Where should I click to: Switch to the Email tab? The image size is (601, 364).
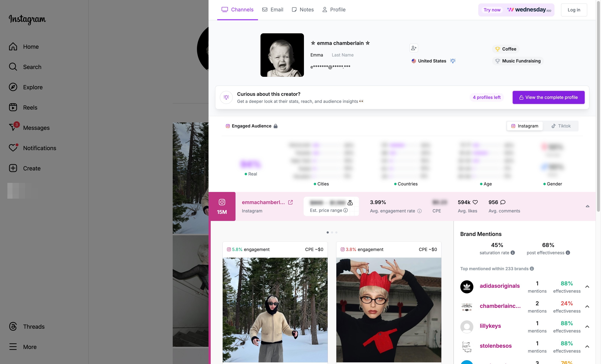273,10
